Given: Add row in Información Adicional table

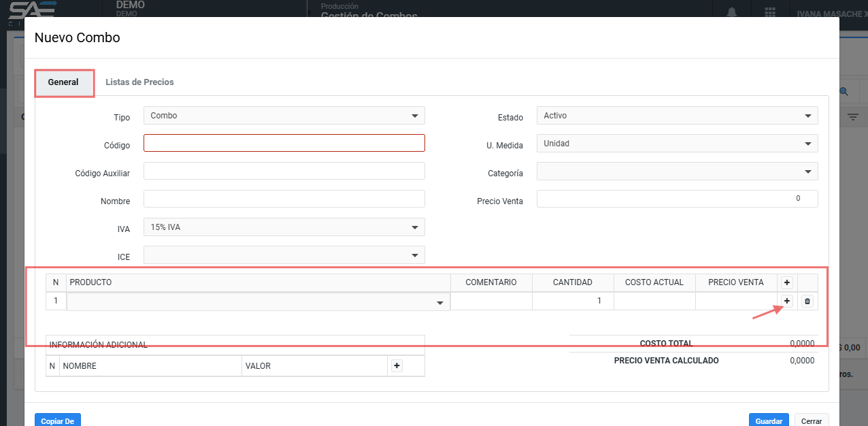Looking at the screenshot, I should pyautogui.click(x=397, y=366).
